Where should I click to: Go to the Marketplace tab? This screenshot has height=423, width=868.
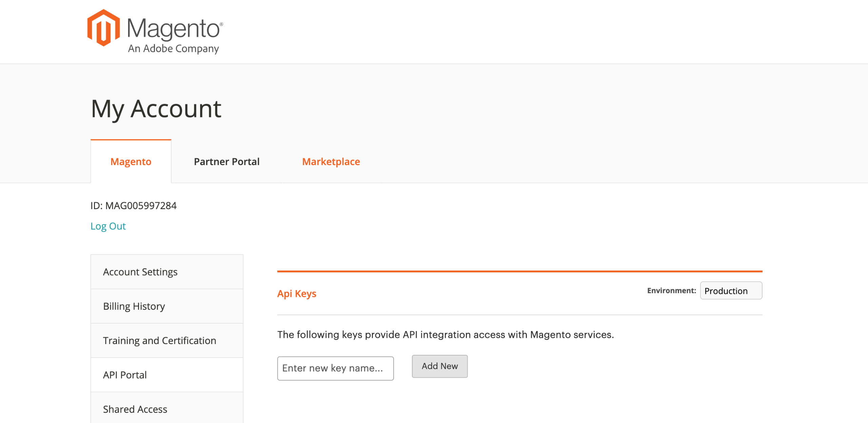point(331,162)
